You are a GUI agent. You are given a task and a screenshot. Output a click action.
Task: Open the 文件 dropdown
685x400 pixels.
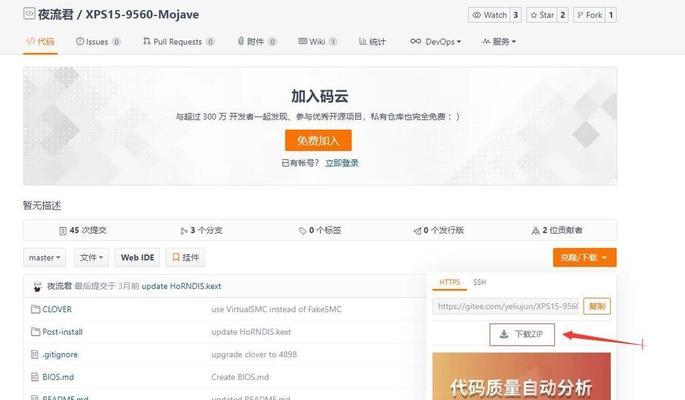[x=91, y=257]
